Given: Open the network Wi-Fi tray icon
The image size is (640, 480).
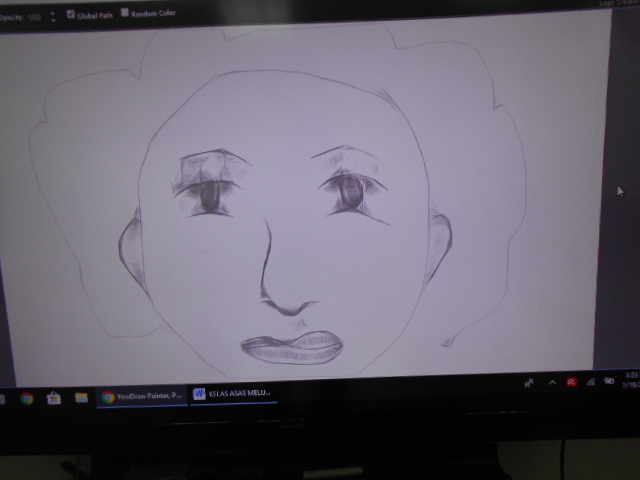Looking at the screenshot, I should click(x=591, y=382).
